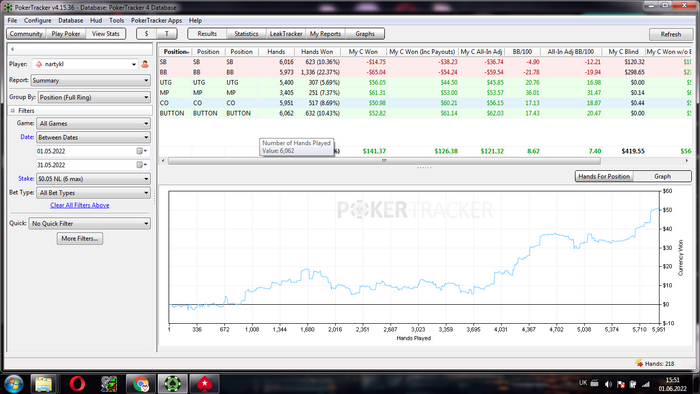The height and width of the screenshot is (394, 700).
Task: Open the Game dropdown showing All Games
Action: 94,124
